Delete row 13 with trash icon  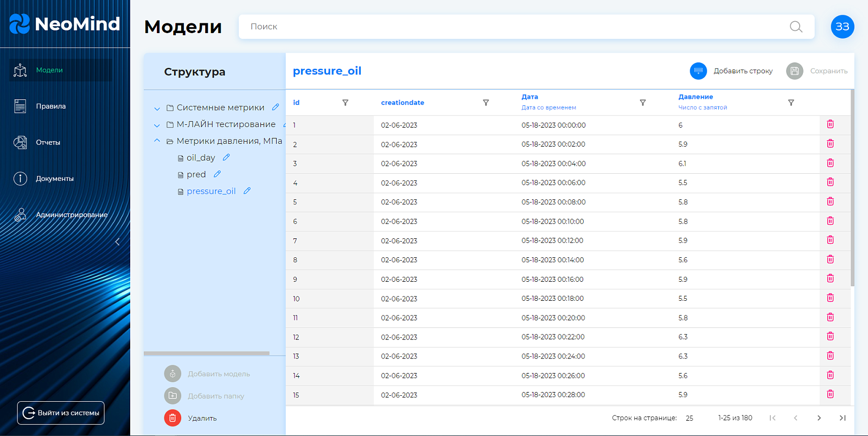pyautogui.click(x=830, y=356)
